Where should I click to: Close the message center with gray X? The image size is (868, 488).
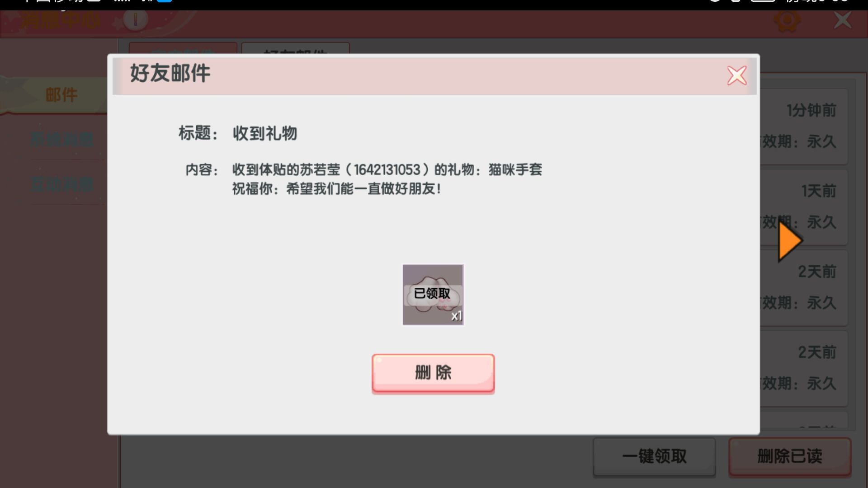(x=842, y=21)
